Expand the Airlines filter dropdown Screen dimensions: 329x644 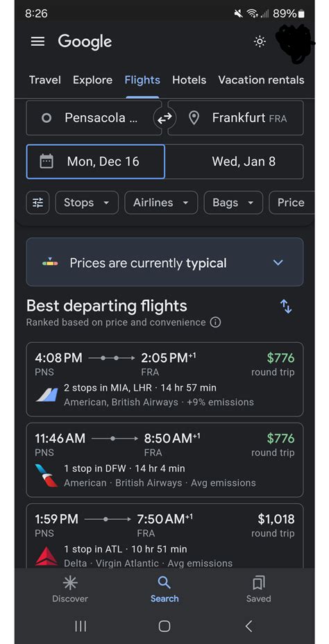click(x=162, y=203)
